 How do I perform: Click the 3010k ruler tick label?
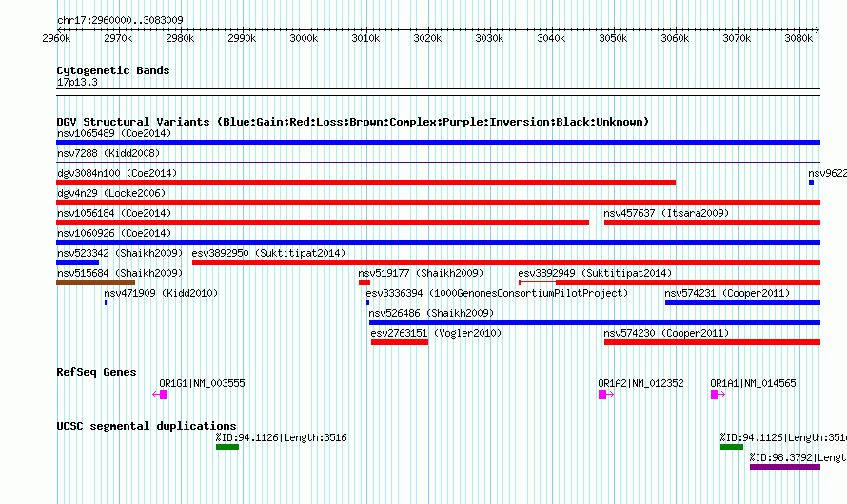pyautogui.click(x=365, y=38)
